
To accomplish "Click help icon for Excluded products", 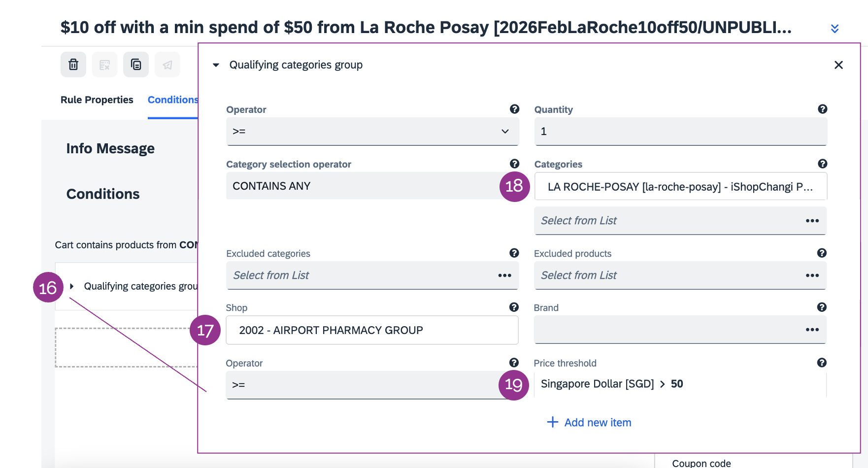I will pyautogui.click(x=822, y=253).
